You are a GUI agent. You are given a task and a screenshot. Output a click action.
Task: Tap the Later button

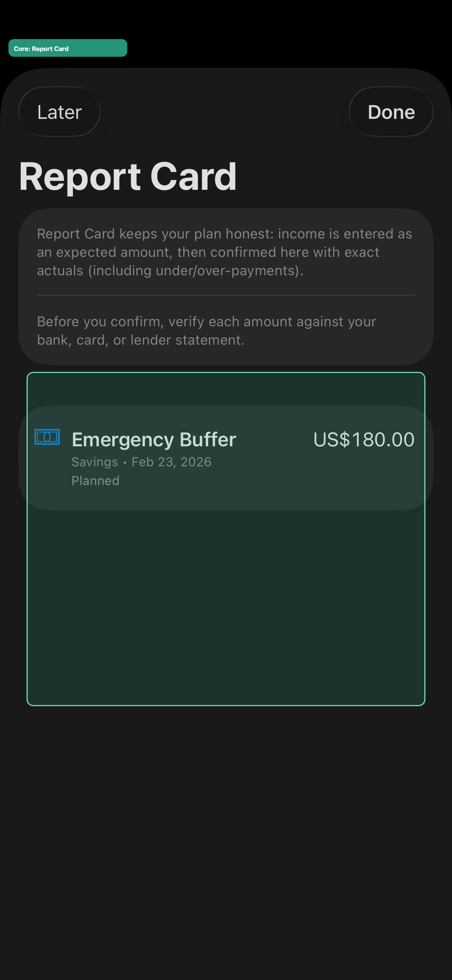click(x=59, y=112)
